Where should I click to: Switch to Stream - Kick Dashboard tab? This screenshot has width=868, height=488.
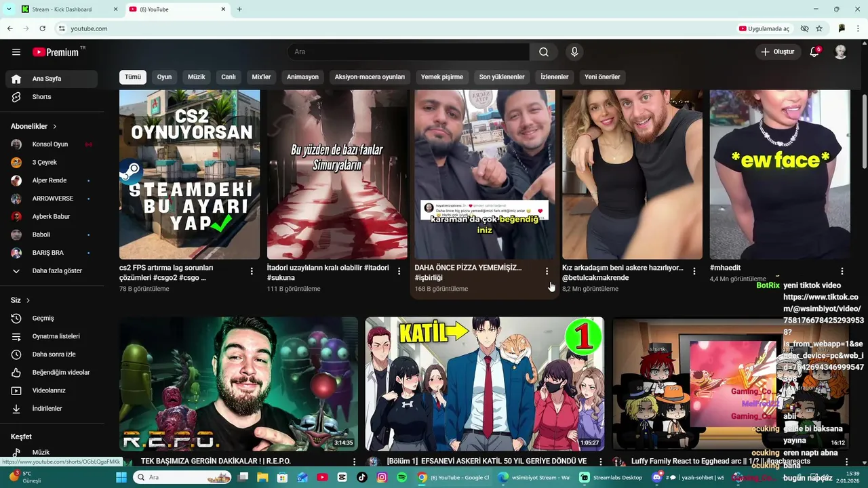coord(68,9)
